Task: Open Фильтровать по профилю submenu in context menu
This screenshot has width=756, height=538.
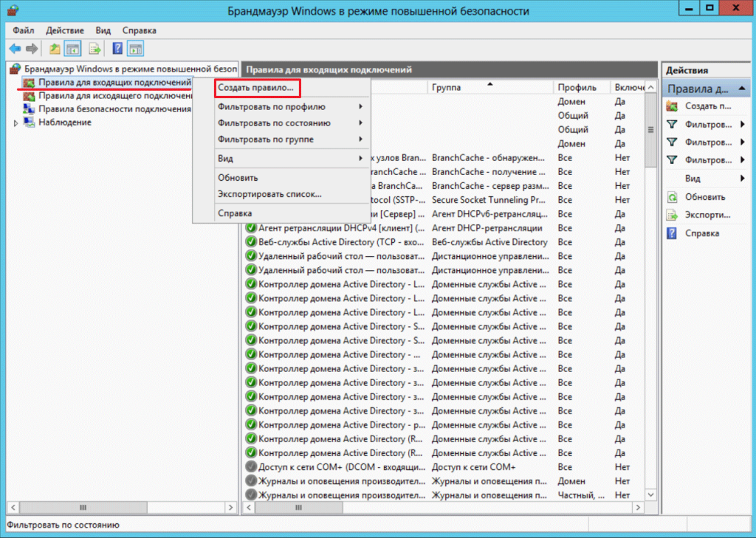Action: (x=281, y=106)
